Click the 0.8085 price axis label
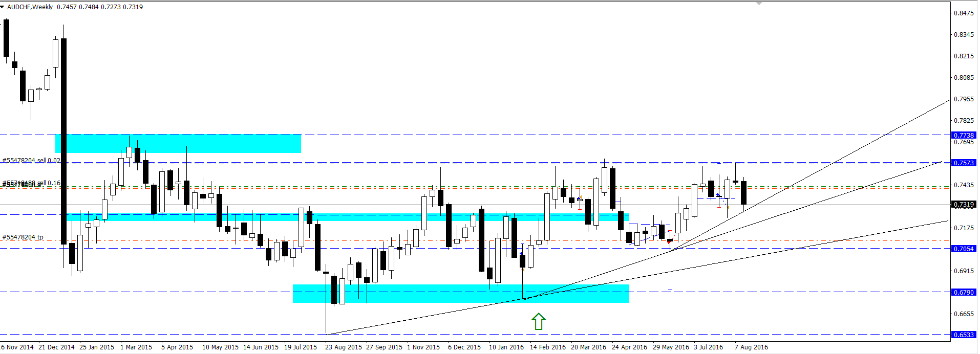980x354 pixels. [x=964, y=78]
